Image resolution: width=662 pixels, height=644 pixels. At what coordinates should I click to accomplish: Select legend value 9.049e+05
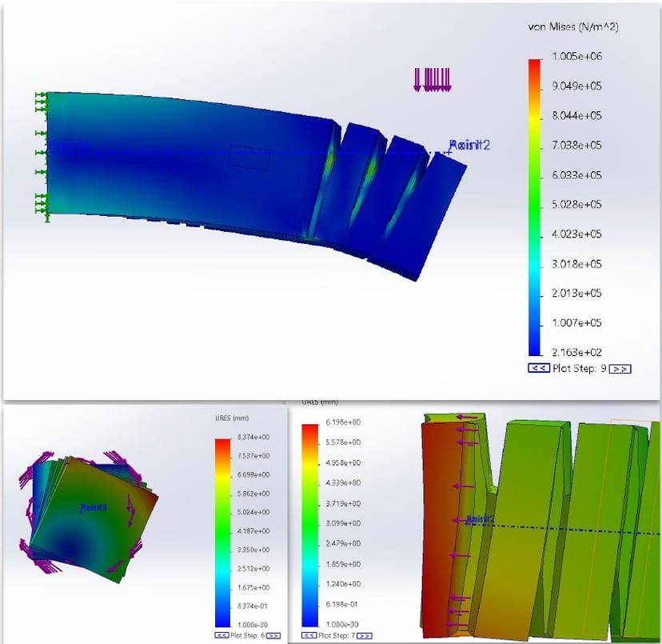576,86
